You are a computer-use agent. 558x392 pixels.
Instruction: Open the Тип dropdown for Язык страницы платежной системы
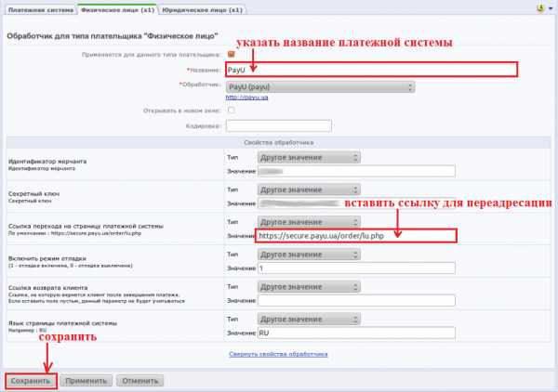pos(309,319)
